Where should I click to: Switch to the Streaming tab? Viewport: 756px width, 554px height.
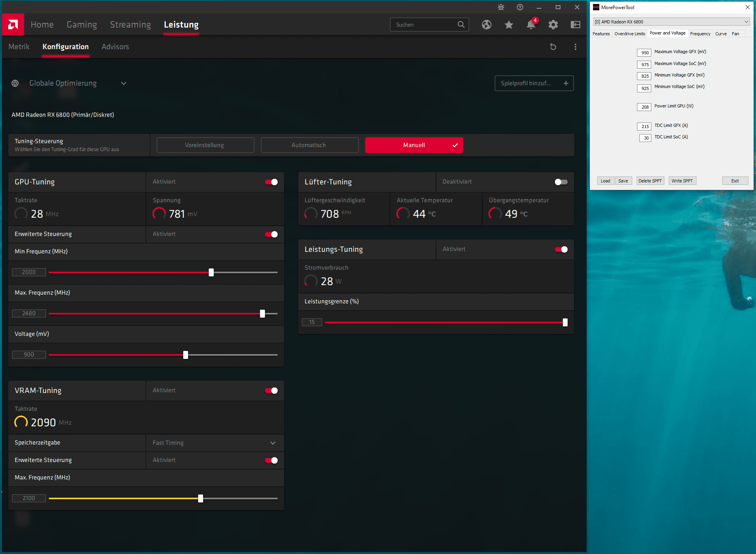pyautogui.click(x=130, y=25)
